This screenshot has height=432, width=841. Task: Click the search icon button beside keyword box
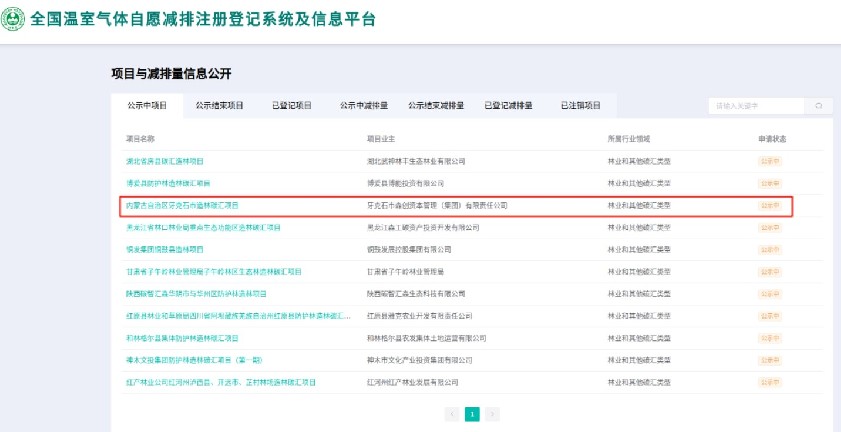click(818, 105)
